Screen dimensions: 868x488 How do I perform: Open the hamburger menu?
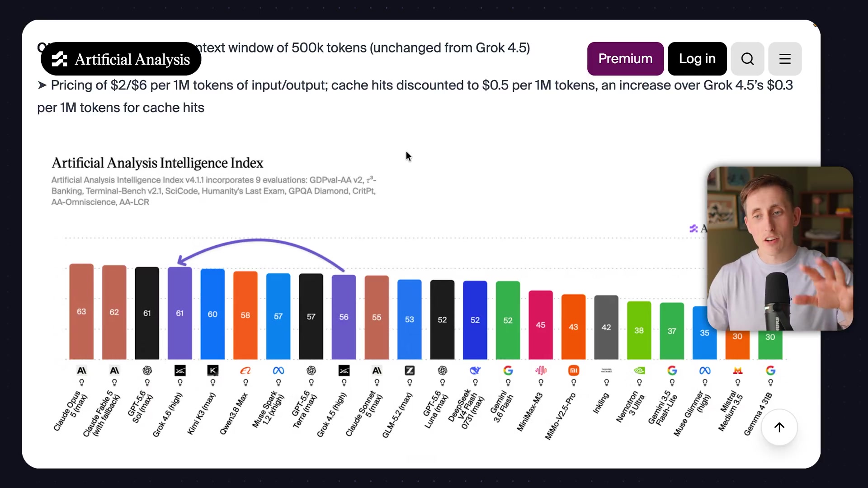pyautogui.click(x=785, y=59)
